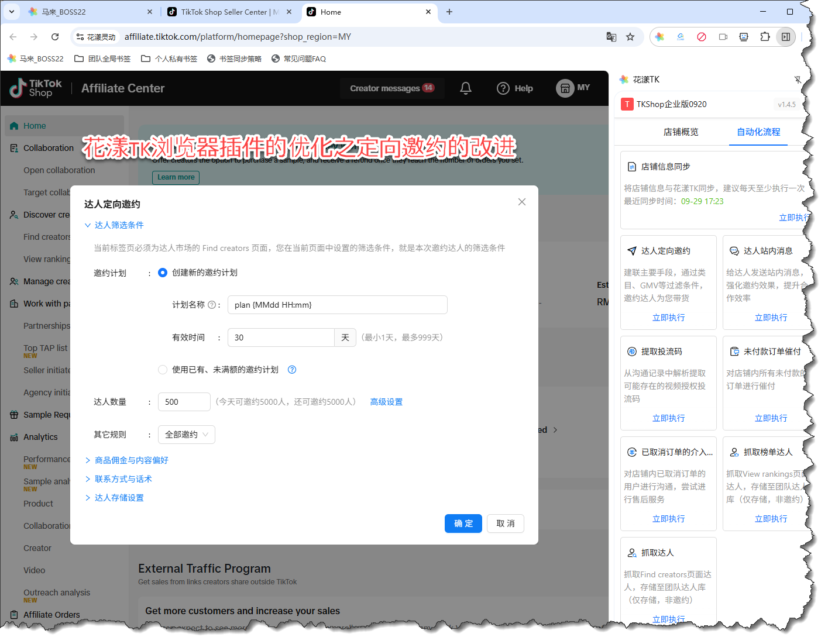Bookmark this page with the star icon
The height and width of the screenshot is (644, 828).
[x=630, y=37]
